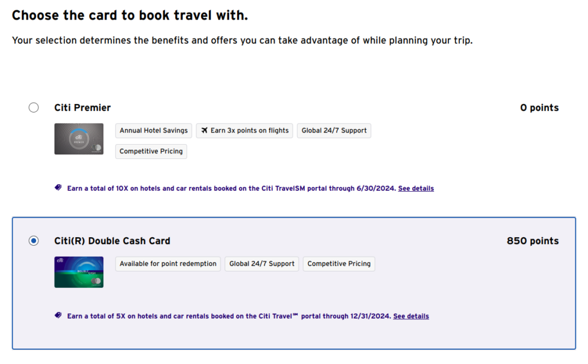This screenshot has width=588, height=364.
Task: Click Citi Premier's Competitive Pricing badge
Action: click(x=151, y=151)
